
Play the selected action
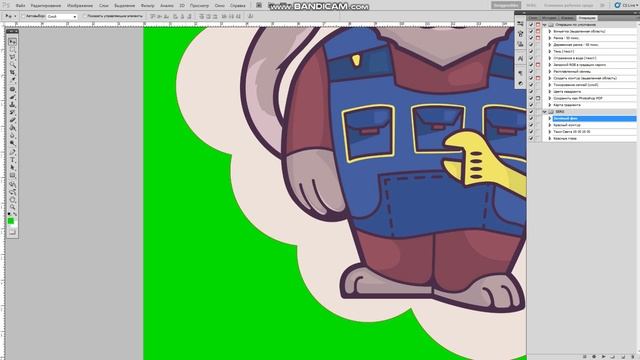coord(603,357)
